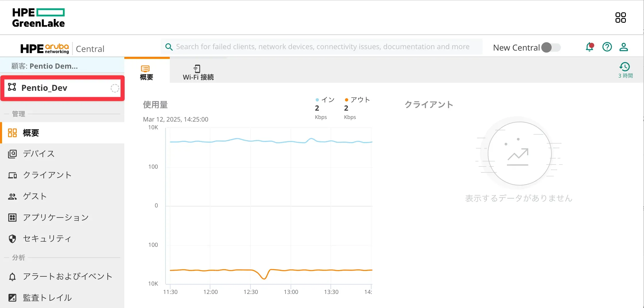
Task: Click the HPE GreenLake logo
Action: coord(38,18)
